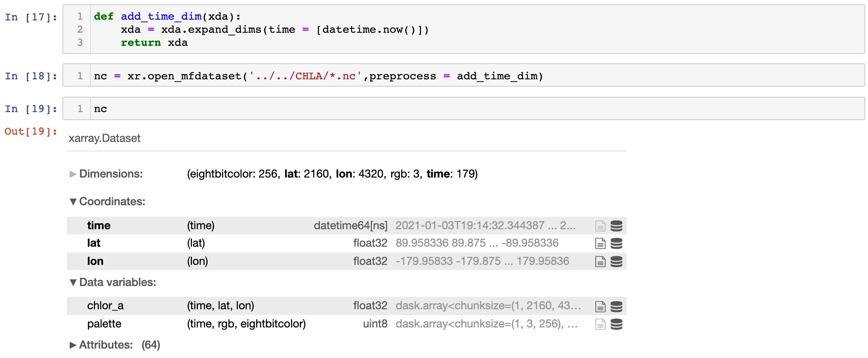This screenshot has height=358, width=868.
Task: Show attributes icon for chlor_a variable
Action: [x=600, y=307]
